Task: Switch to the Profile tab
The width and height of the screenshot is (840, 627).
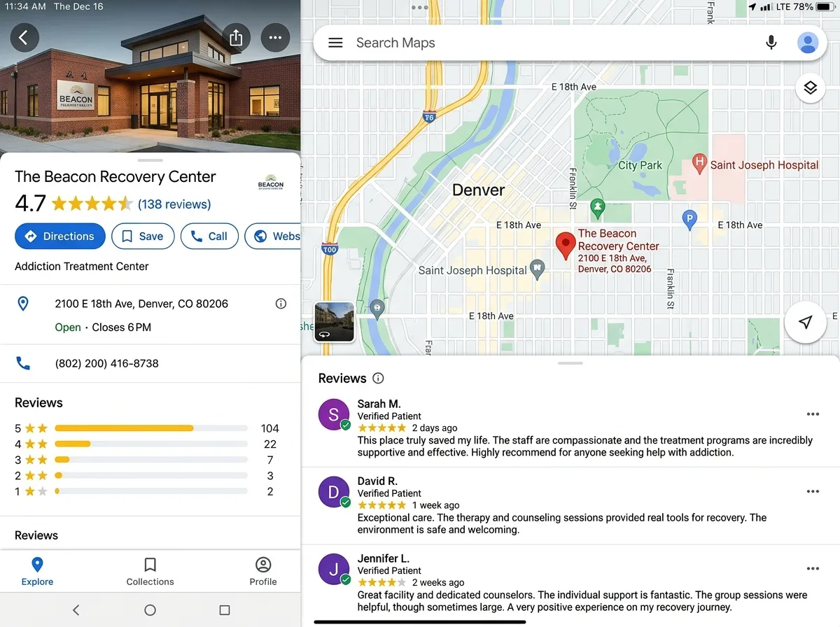Action: pyautogui.click(x=263, y=571)
